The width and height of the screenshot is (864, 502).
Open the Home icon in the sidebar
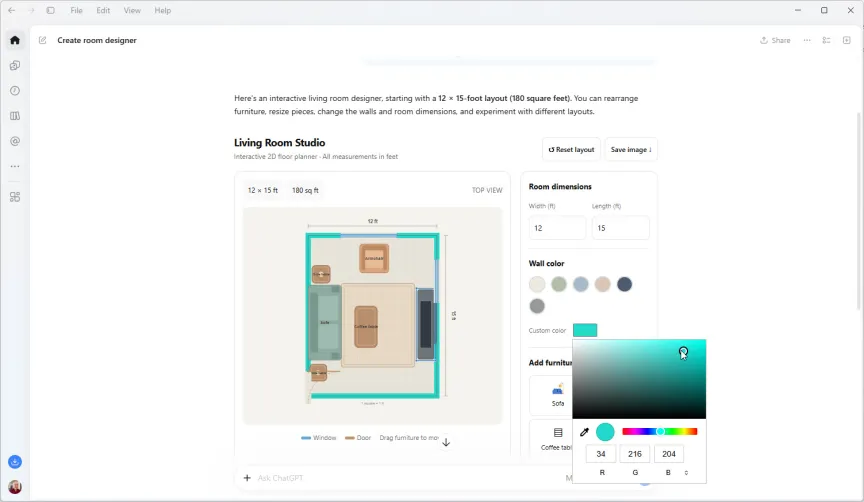click(15, 40)
